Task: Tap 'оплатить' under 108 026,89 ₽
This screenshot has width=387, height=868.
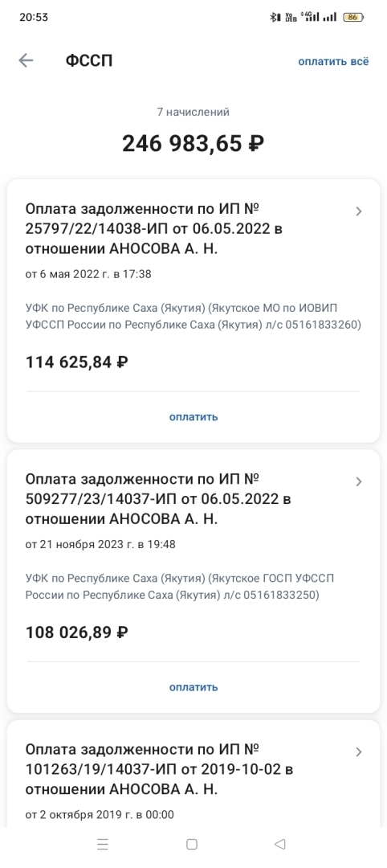Action: click(193, 687)
